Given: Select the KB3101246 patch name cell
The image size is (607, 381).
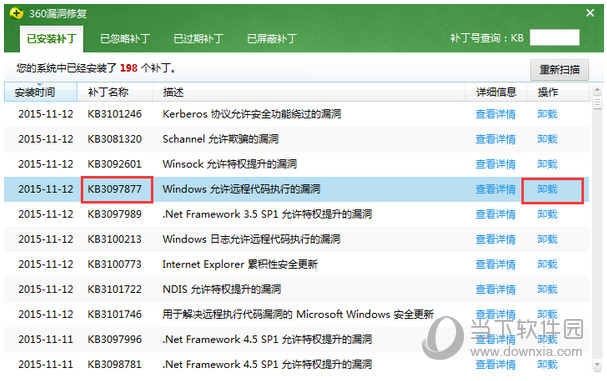Looking at the screenshot, I should (115, 114).
